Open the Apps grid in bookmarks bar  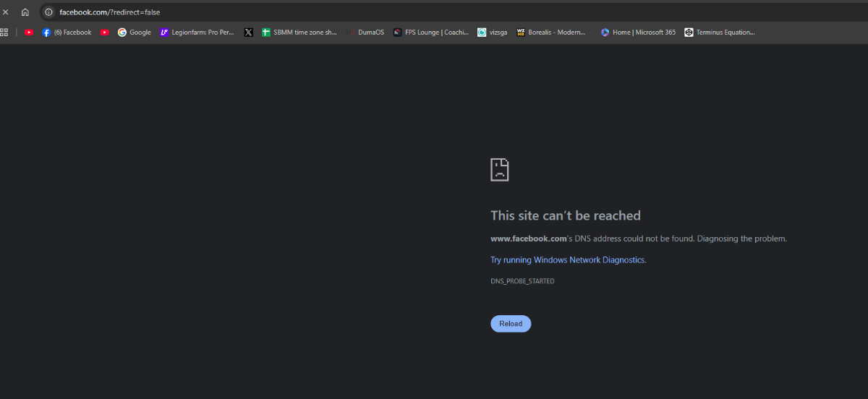coord(4,33)
